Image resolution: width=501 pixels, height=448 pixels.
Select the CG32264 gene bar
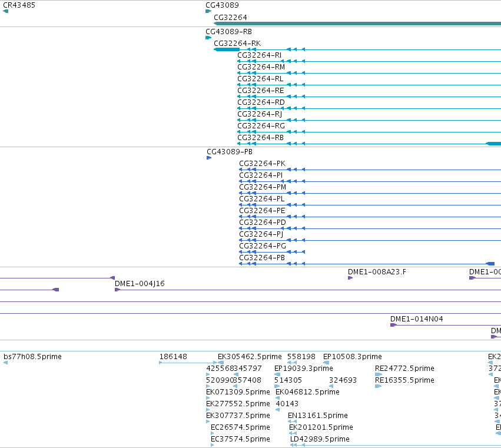pos(357,24)
